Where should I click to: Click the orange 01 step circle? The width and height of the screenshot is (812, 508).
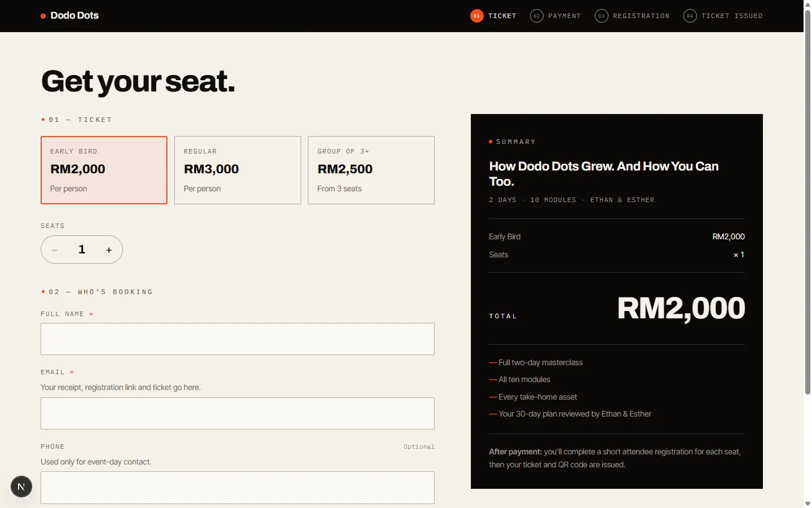tap(476, 16)
